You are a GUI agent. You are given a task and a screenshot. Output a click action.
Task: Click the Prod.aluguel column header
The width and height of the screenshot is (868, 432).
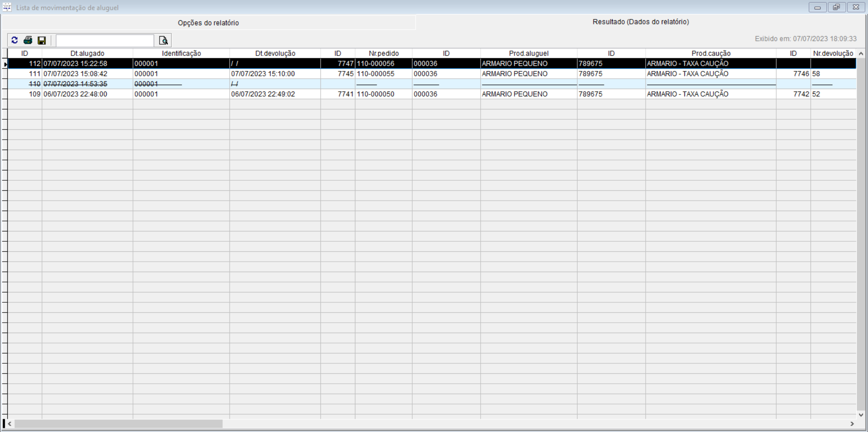pos(528,53)
